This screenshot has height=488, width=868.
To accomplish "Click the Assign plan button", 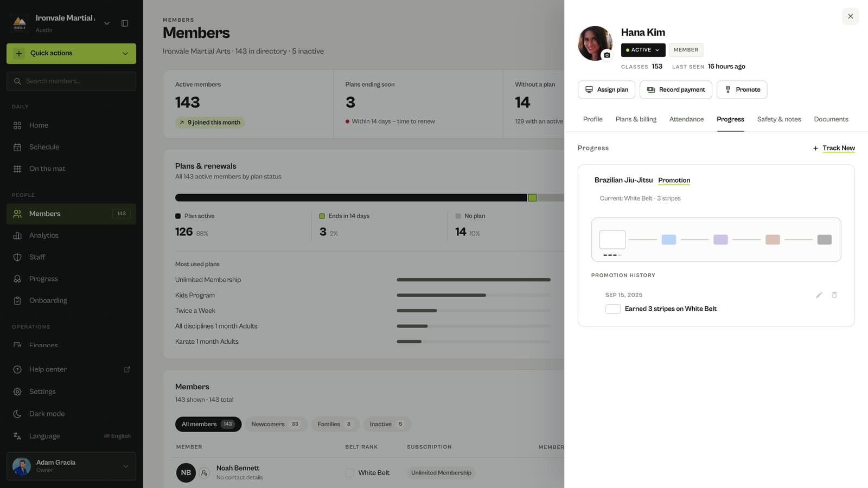I will pyautogui.click(x=607, y=89).
